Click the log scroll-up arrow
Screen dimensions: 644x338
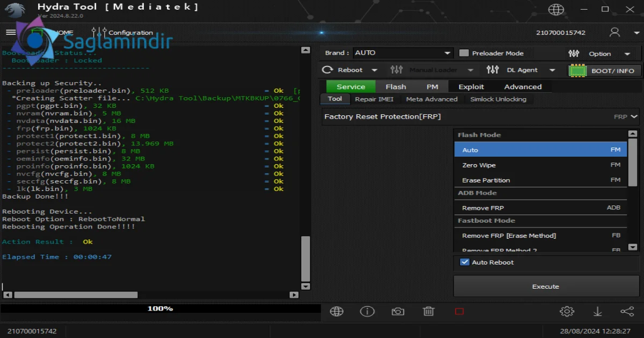pos(305,50)
